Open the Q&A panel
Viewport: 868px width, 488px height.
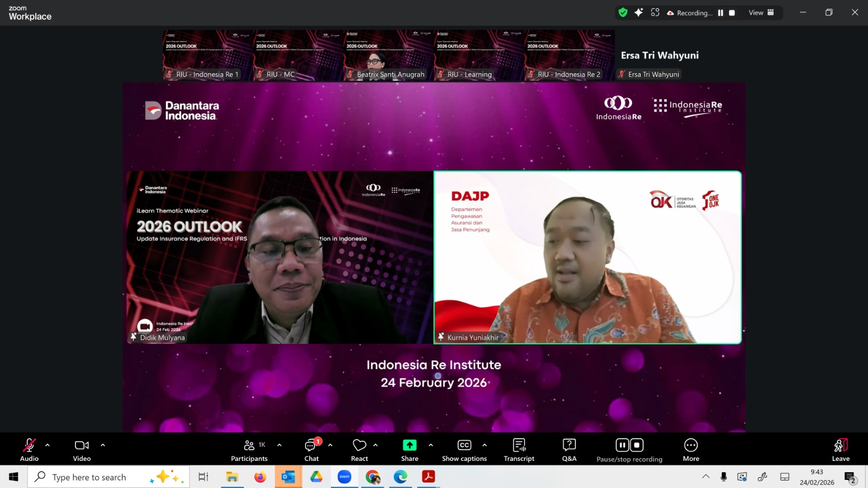[x=569, y=450]
